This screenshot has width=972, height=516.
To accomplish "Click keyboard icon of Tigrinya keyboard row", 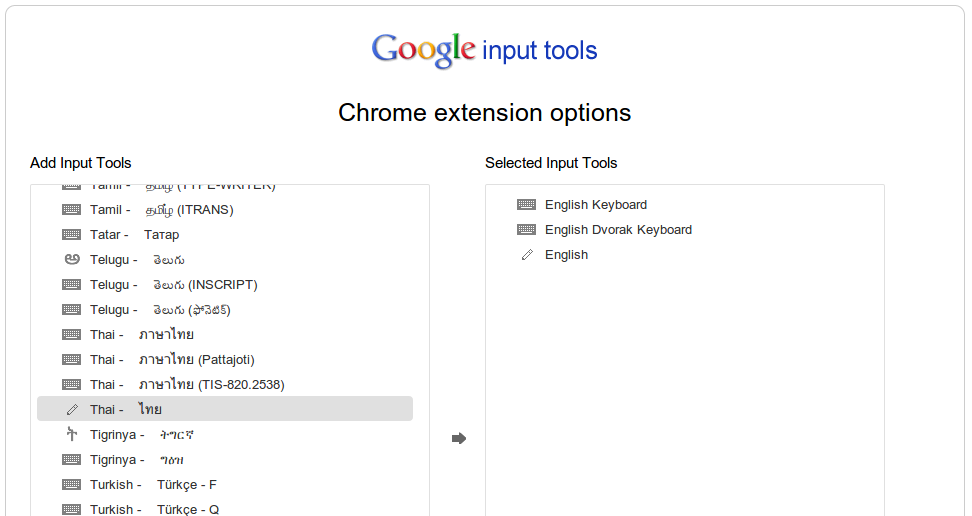I will point(71,460).
